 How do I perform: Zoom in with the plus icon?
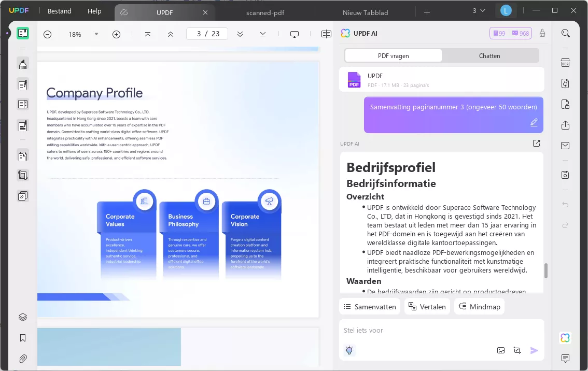[x=116, y=35]
